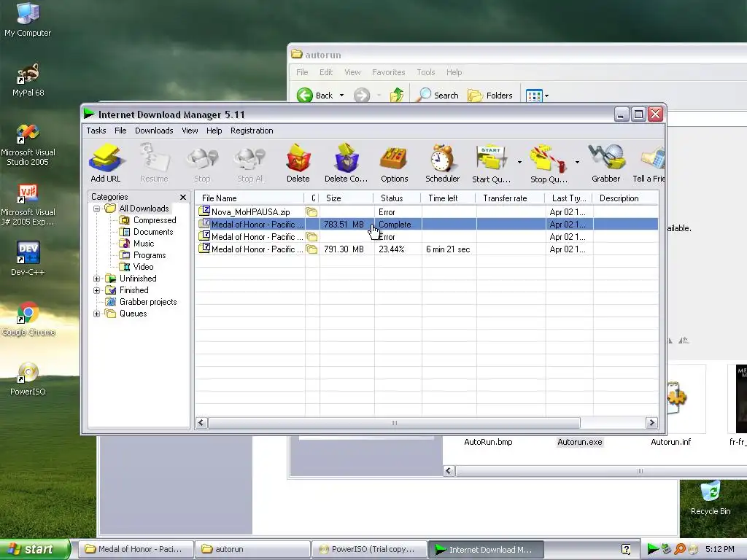Open My Computer desktop icon

click(28, 20)
